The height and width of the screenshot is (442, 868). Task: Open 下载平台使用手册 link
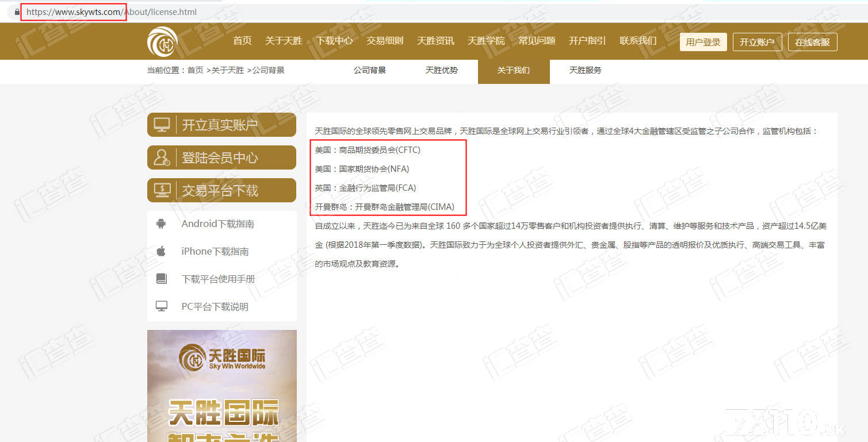pos(218,279)
